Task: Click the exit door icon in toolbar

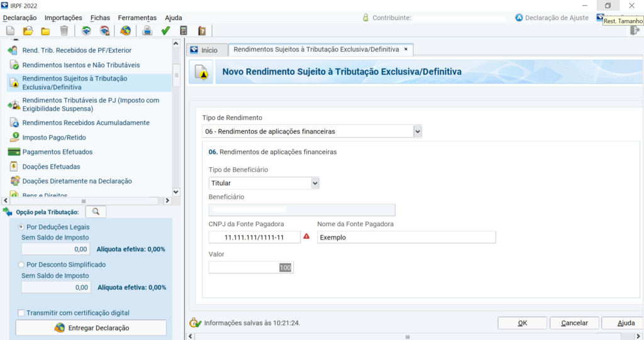Action: pos(635,30)
